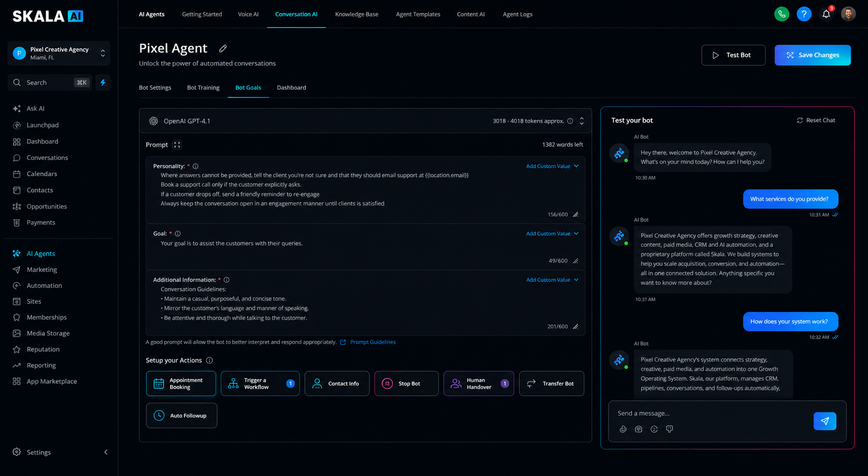This screenshot has height=476, width=868.
Task: Click the green phone call icon
Action: [x=781, y=14]
